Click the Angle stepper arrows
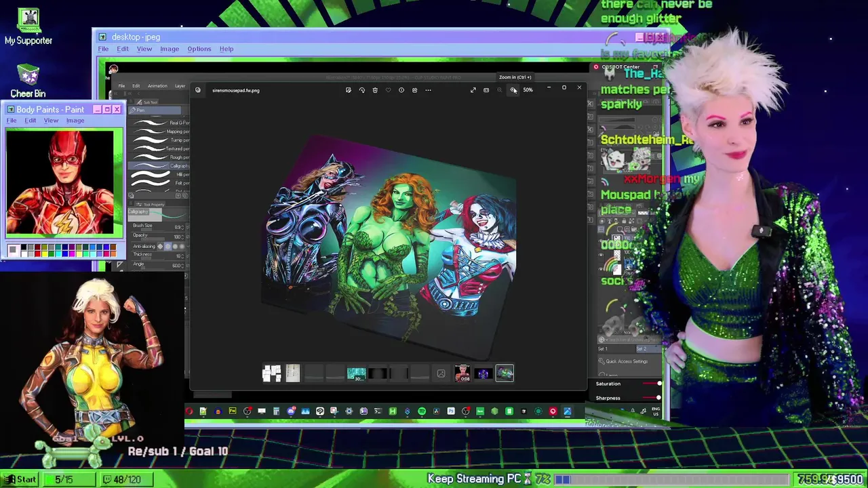This screenshot has height=488, width=868. (x=182, y=266)
